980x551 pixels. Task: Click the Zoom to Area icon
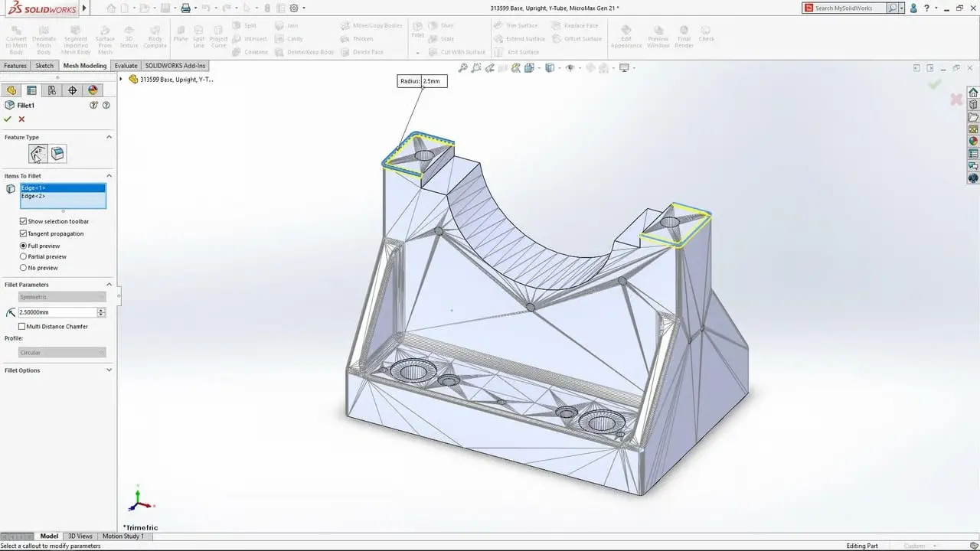476,68
